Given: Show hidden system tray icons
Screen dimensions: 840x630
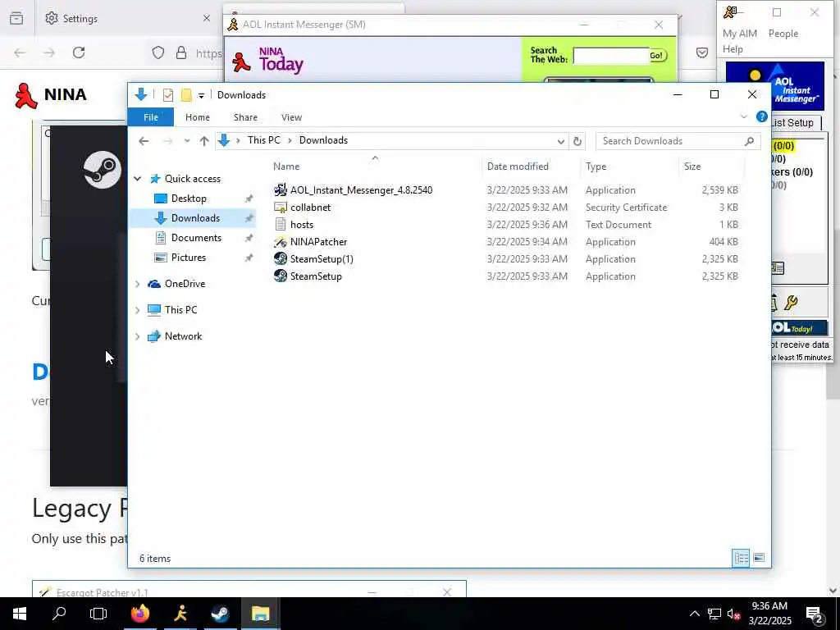Looking at the screenshot, I should pyautogui.click(x=694, y=614).
